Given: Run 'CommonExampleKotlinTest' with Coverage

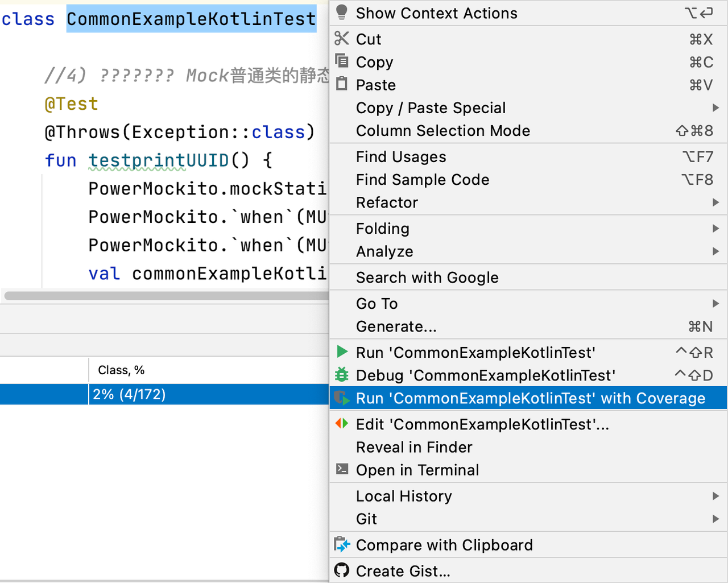Looking at the screenshot, I should coord(528,398).
